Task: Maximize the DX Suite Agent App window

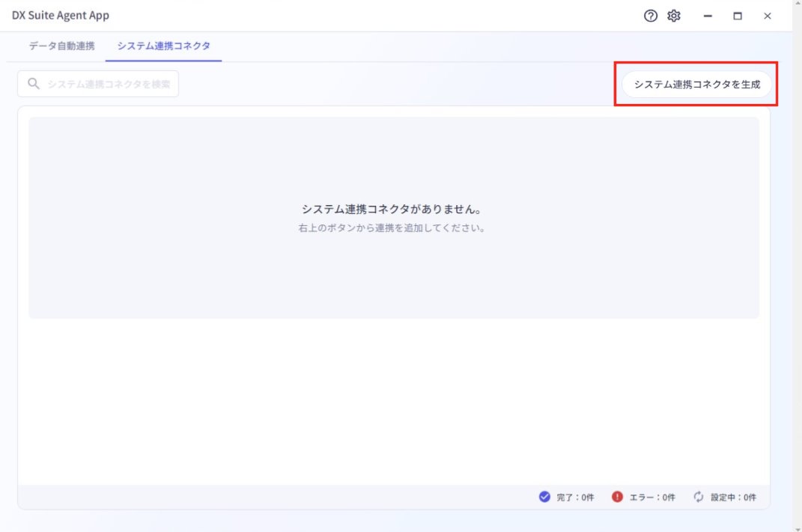Action: click(x=738, y=16)
